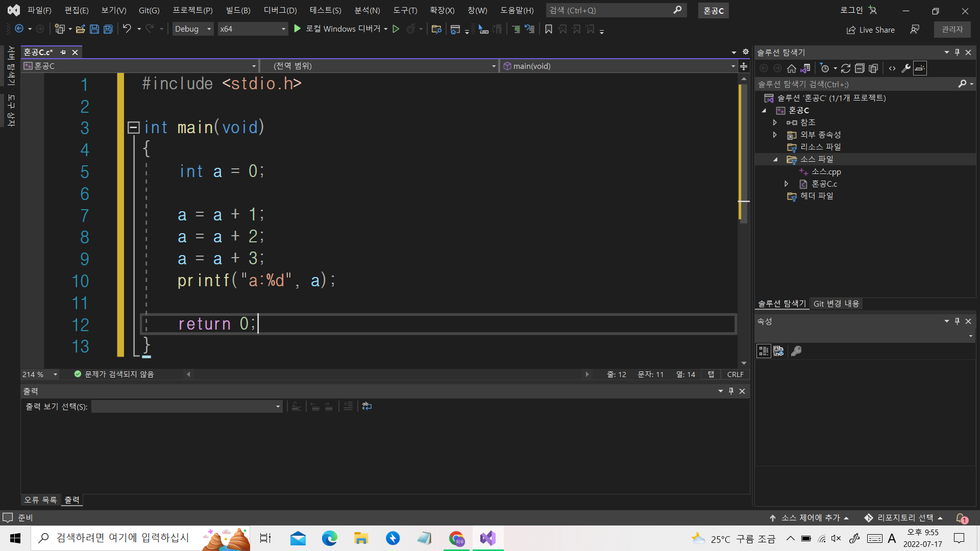Click 소스 제어에 추가 in status bar
Screen dimensions: 980x551
tap(810, 518)
